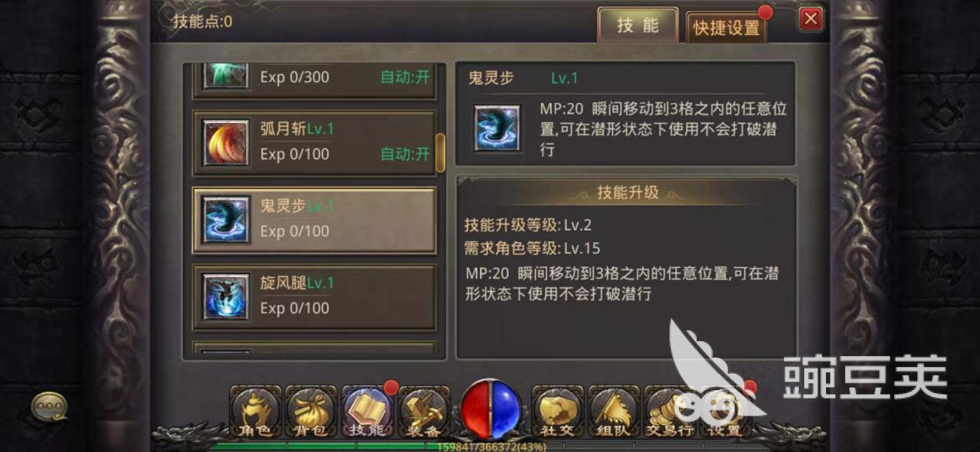Open the 装备 equipment icon
The width and height of the screenshot is (980, 452).
(423, 411)
